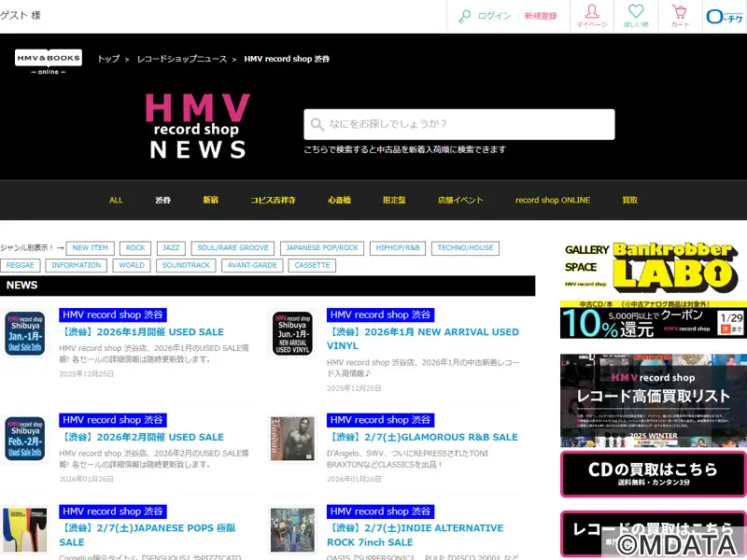This screenshot has width=747, height=560.
Task: Open 2026年2月開催 USED SALE article
Action: coord(142,437)
